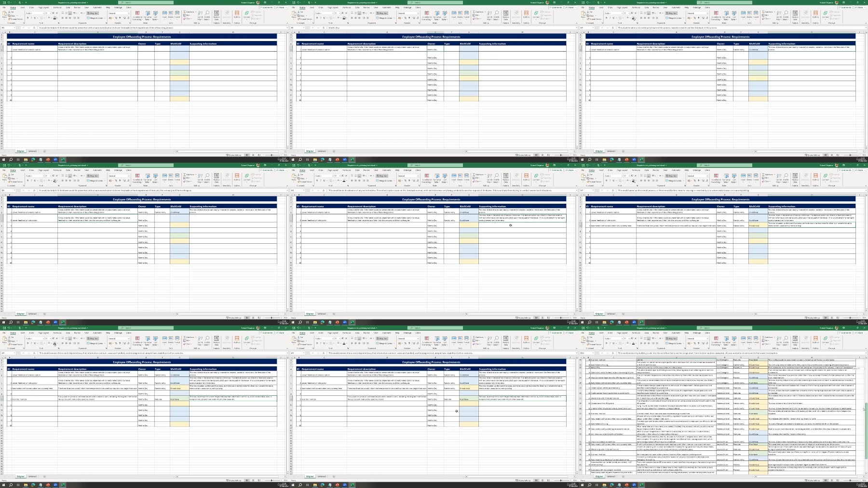This screenshot has width=868, height=488.
Task: Open font size dropdown in top-middle window
Action: (339, 13)
